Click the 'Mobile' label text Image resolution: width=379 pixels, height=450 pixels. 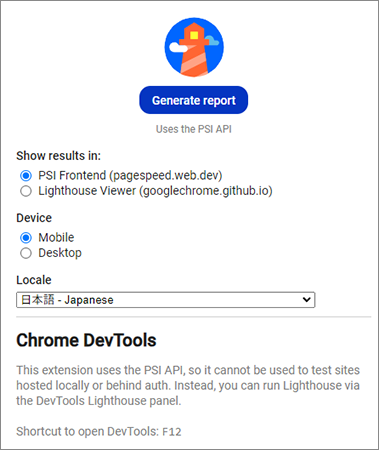click(56, 237)
